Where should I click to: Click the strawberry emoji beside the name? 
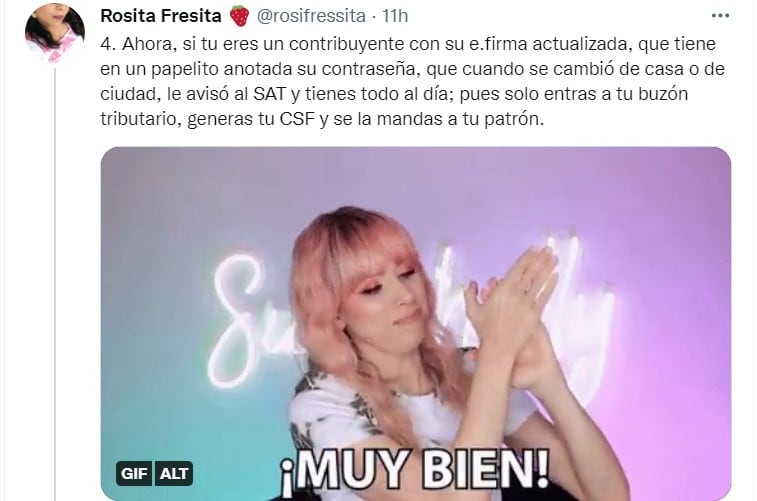tap(239, 16)
